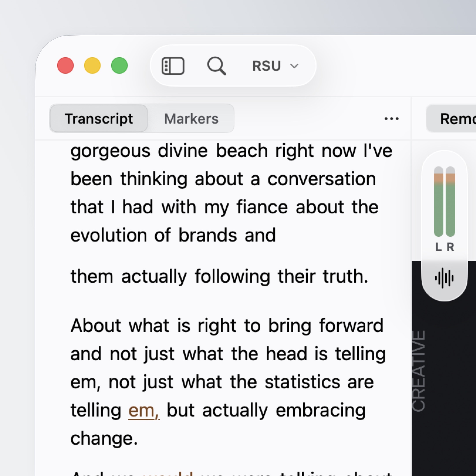
Task: Open the three-dot more options menu
Action: (x=392, y=119)
